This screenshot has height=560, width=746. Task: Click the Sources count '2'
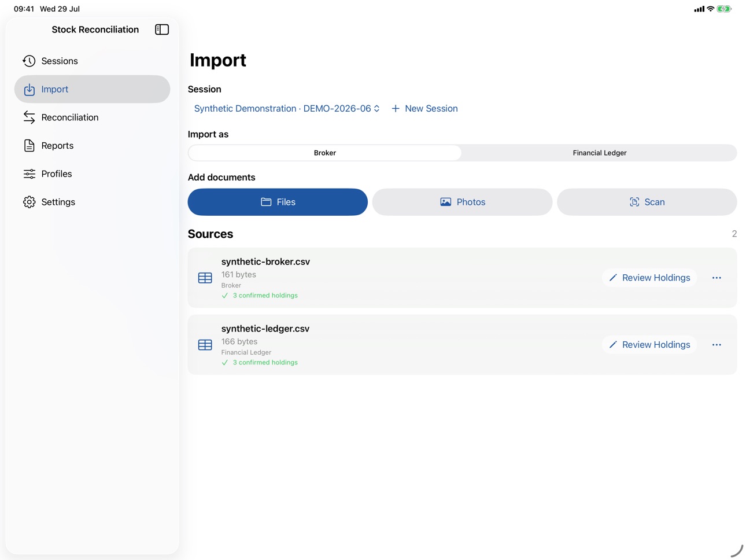[734, 234]
